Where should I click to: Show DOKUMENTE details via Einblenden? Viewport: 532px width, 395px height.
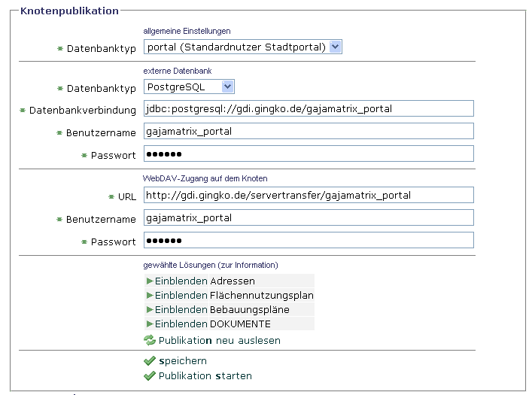click(181, 324)
